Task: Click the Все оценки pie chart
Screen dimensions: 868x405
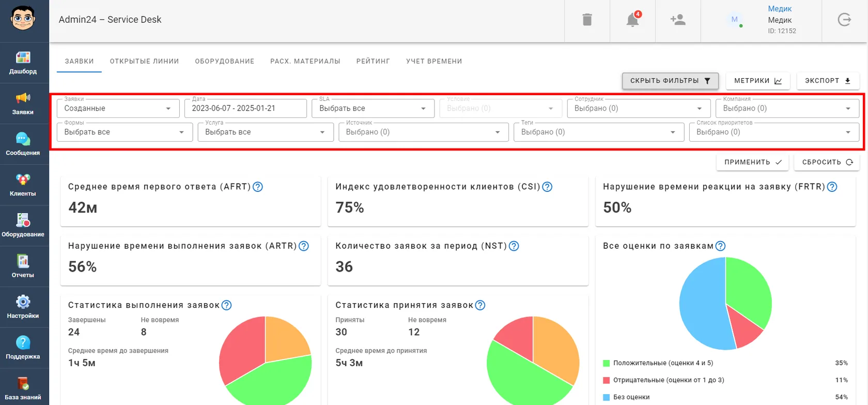Action: [x=725, y=304]
